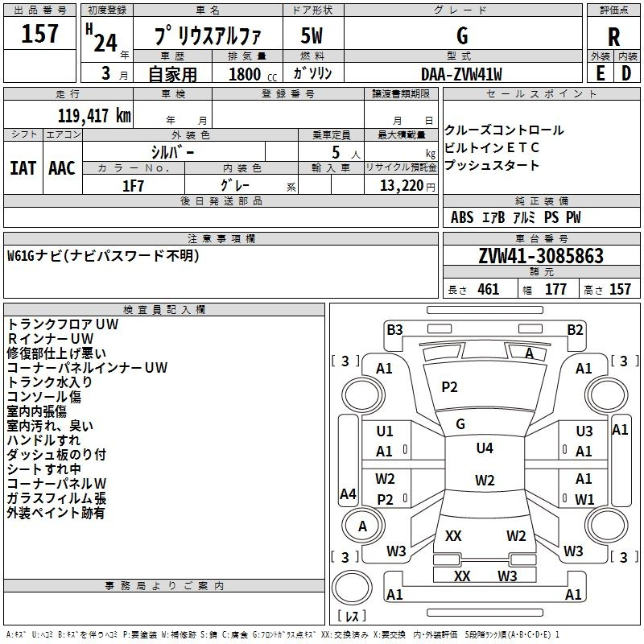Select the U4 dent mark on the roof

pyautogui.click(x=485, y=448)
